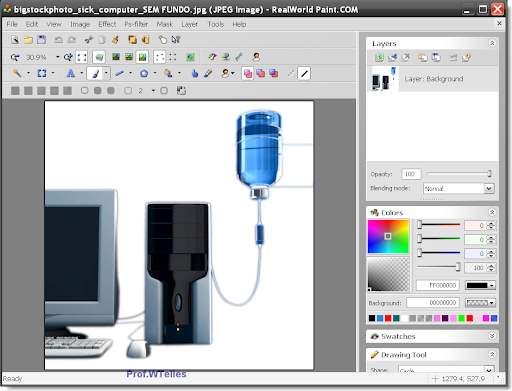
Task: Toggle the second blending mode overlap button
Action: click(x=261, y=73)
